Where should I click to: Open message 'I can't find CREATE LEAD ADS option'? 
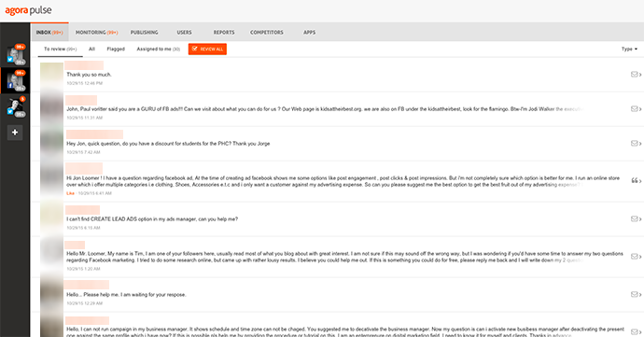[x=152, y=219]
